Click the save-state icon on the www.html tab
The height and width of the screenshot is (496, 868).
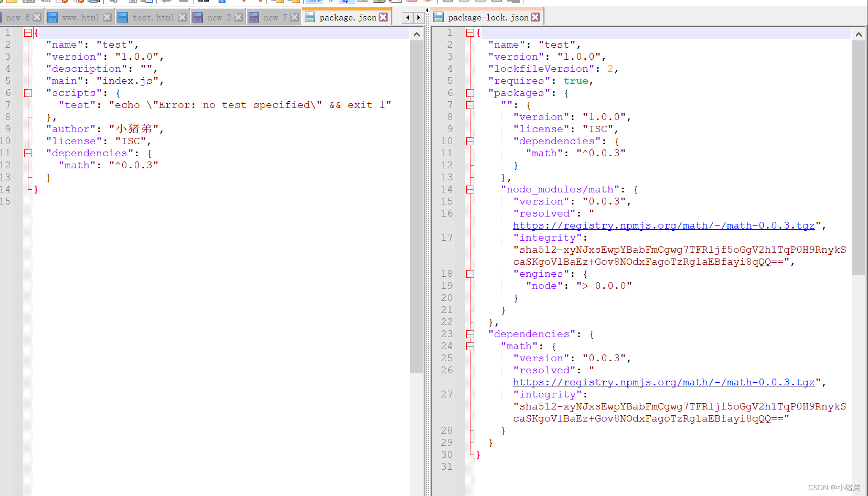(52, 17)
